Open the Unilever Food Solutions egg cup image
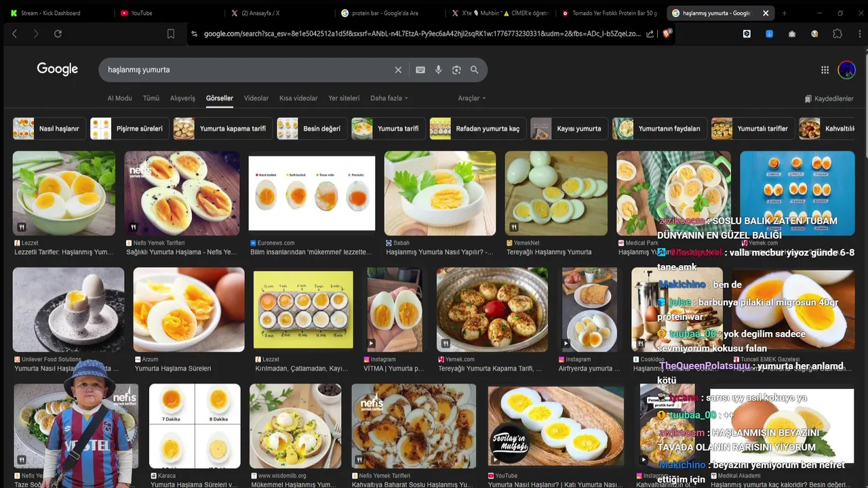The height and width of the screenshot is (488, 868). point(68,310)
